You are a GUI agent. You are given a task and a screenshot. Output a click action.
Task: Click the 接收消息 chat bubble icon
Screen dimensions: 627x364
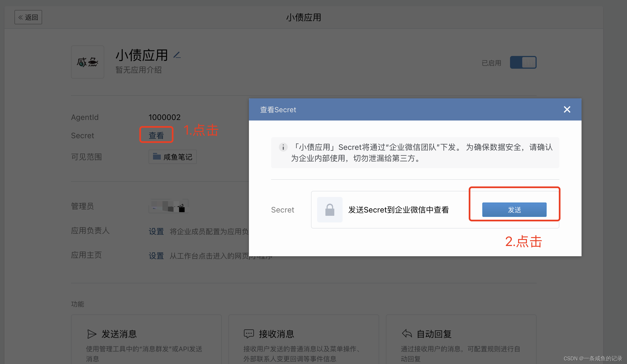click(249, 334)
